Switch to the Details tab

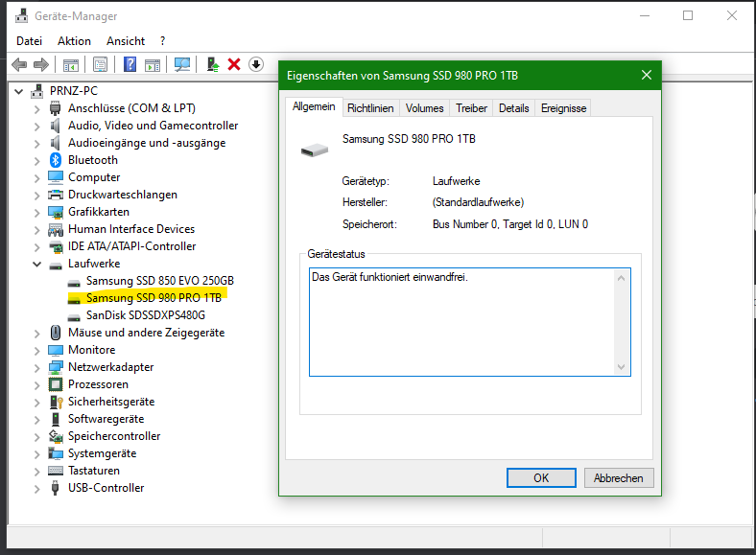coord(513,108)
